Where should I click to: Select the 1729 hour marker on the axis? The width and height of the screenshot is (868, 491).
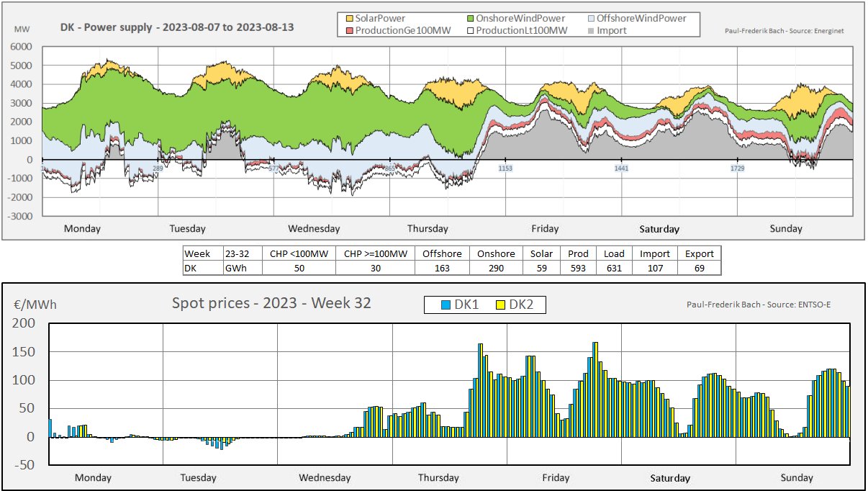tap(737, 168)
